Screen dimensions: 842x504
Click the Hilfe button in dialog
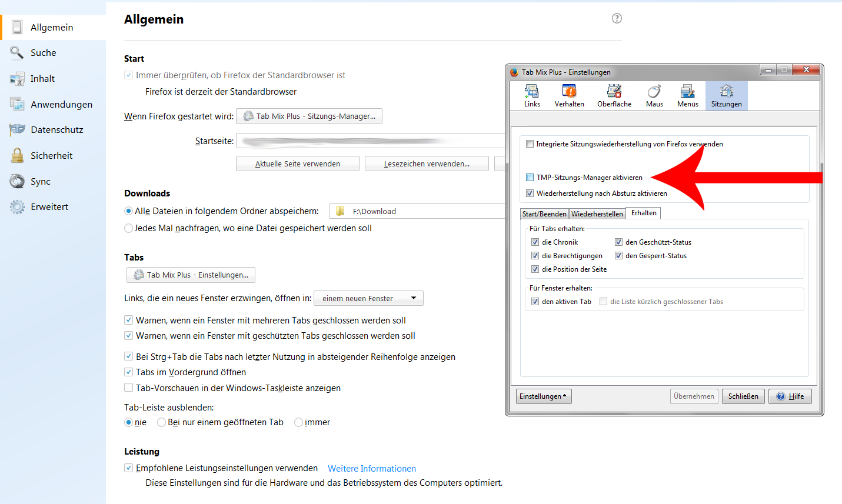pyautogui.click(x=790, y=396)
